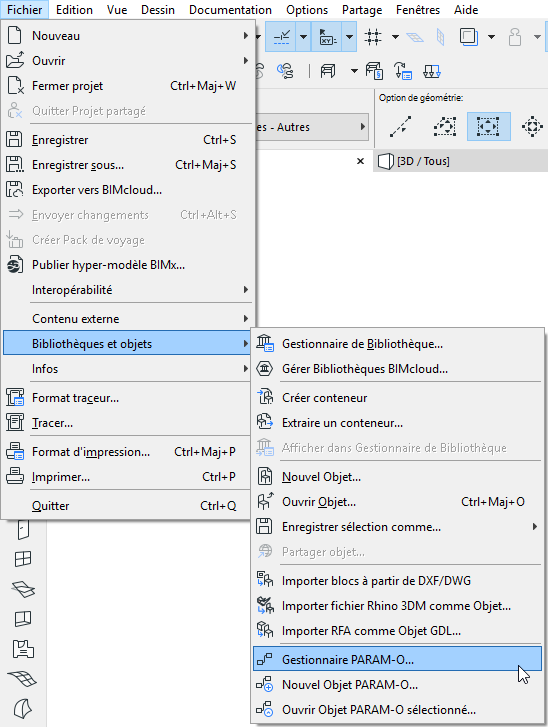548x727 pixels.
Task: Select Publier hyper-modèle BIMx...
Action: (x=128, y=265)
